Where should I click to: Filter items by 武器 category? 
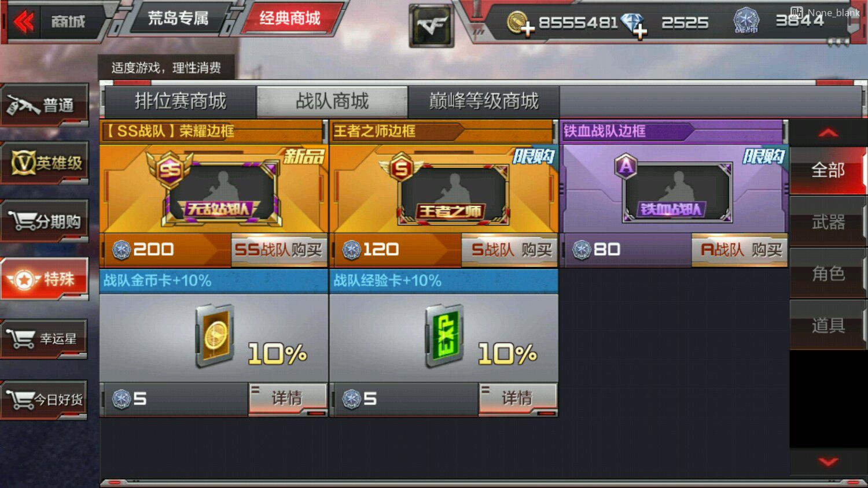point(828,222)
